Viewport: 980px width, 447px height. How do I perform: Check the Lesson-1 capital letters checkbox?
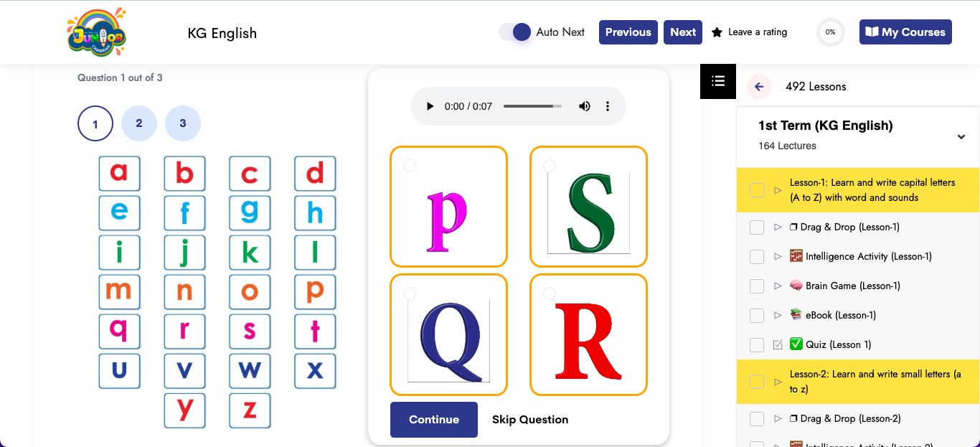(757, 189)
